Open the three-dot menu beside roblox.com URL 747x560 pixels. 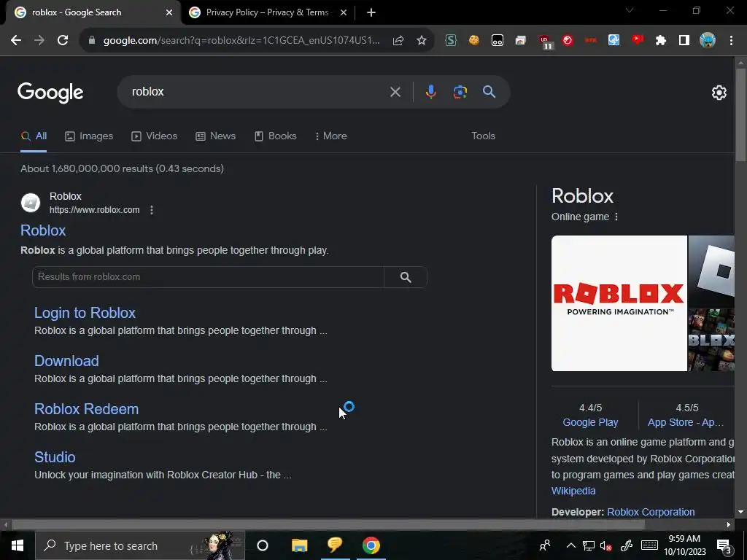tap(152, 210)
